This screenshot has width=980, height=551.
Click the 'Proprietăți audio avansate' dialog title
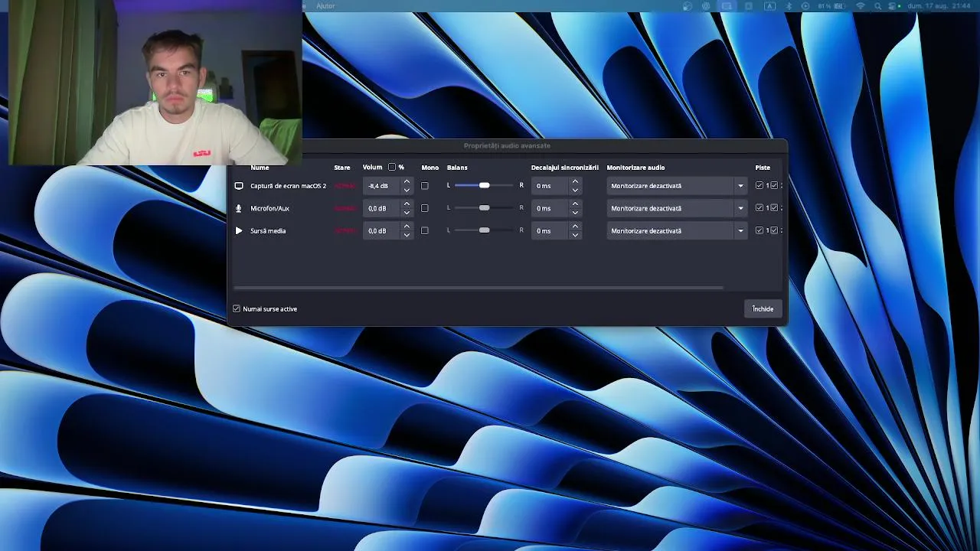point(507,145)
